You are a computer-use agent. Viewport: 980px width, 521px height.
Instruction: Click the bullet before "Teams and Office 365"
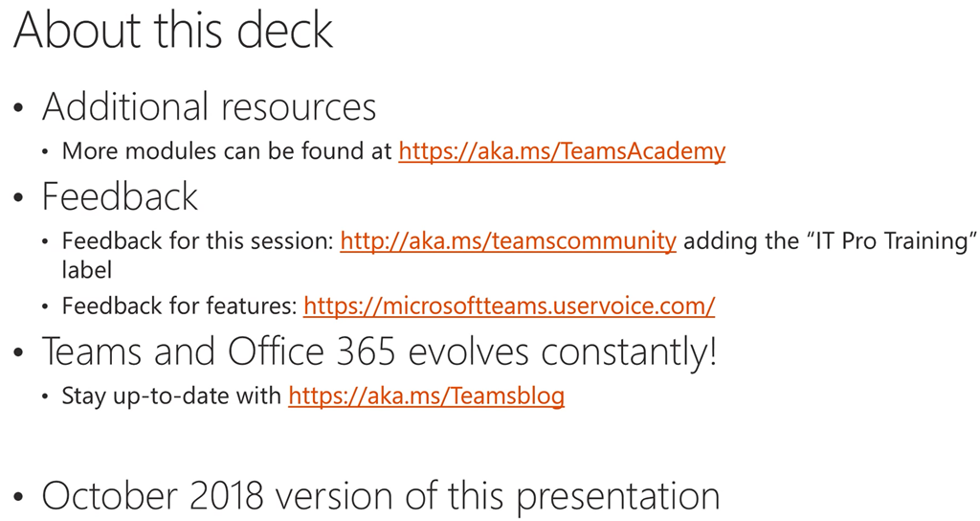tap(19, 353)
